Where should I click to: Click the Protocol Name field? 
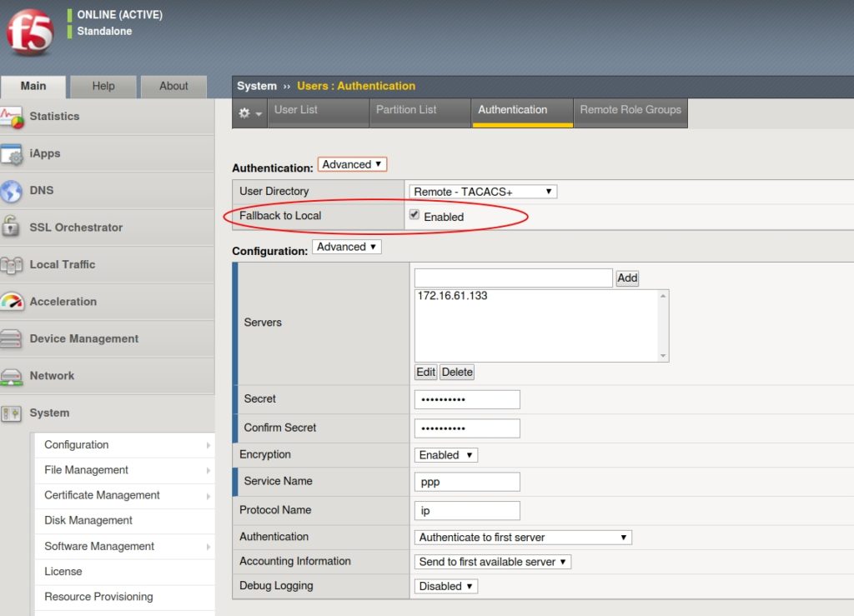[467, 510]
